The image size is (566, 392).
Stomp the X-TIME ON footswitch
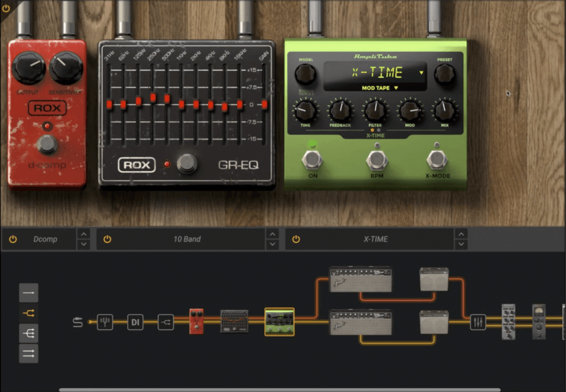coord(312,160)
